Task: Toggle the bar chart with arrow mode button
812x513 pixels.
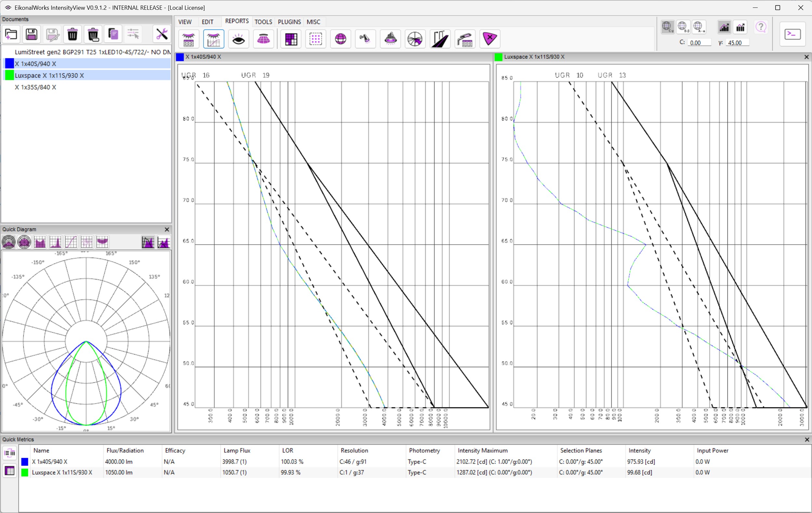Action: point(740,27)
